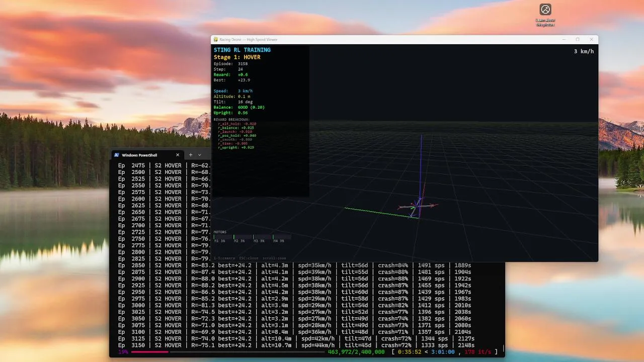Click the Balance GOOD (0.20) readout
This screenshot has height=362, width=644.
(239, 108)
